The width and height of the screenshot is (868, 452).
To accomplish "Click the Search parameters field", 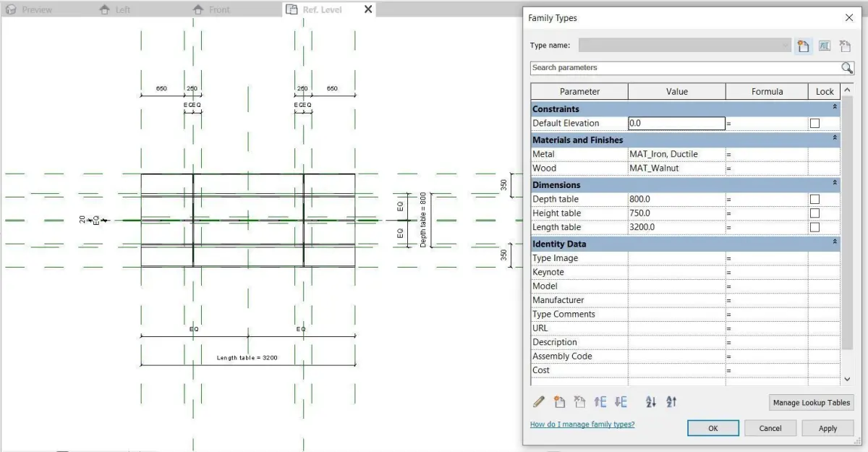I will click(x=684, y=68).
